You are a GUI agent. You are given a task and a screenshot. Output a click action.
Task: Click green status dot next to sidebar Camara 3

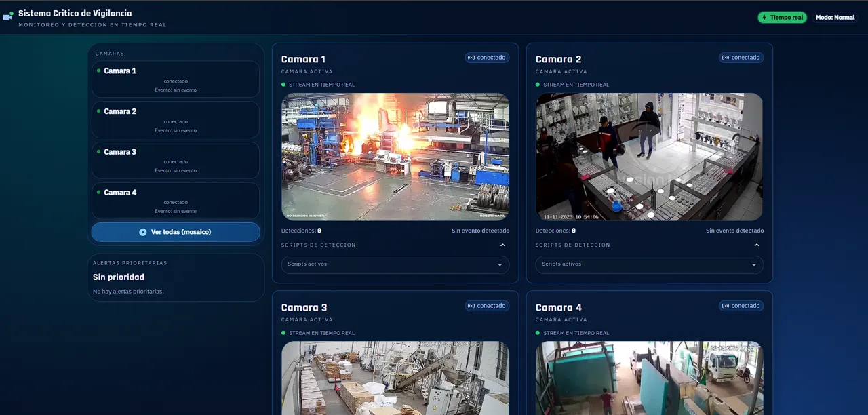click(x=99, y=152)
